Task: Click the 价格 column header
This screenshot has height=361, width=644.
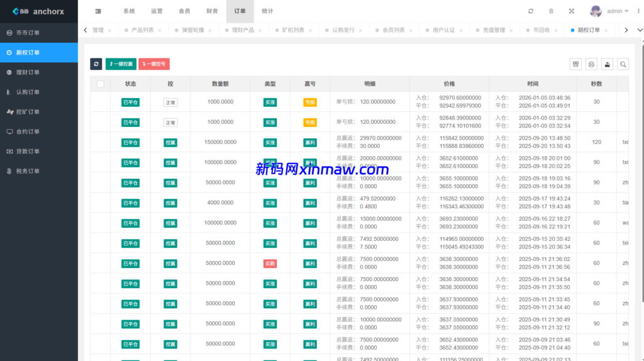Action: [x=449, y=84]
